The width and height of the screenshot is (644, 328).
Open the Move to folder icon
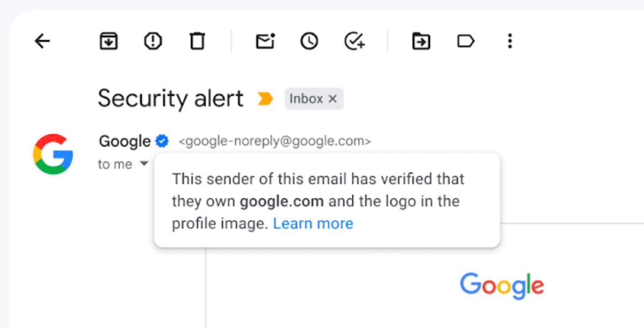coord(421,41)
